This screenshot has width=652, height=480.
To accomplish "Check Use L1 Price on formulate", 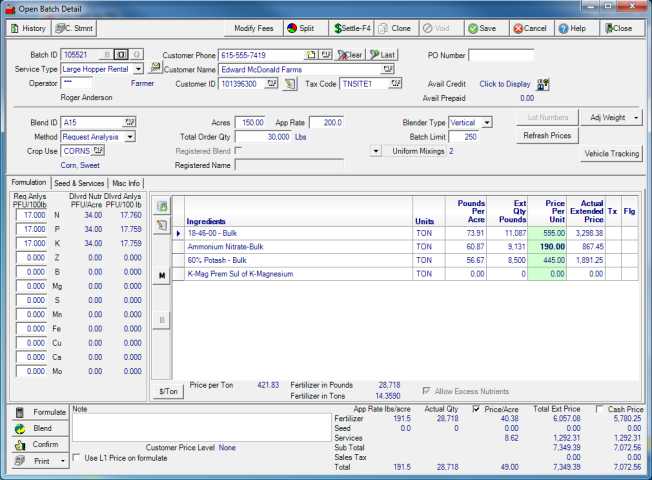I will pyautogui.click(x=78, y=458).
